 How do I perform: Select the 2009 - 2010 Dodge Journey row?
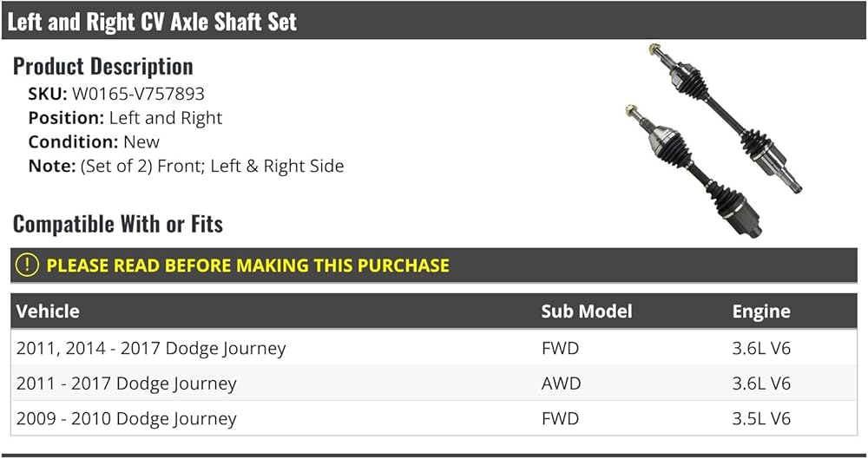[x=433, y=418]
